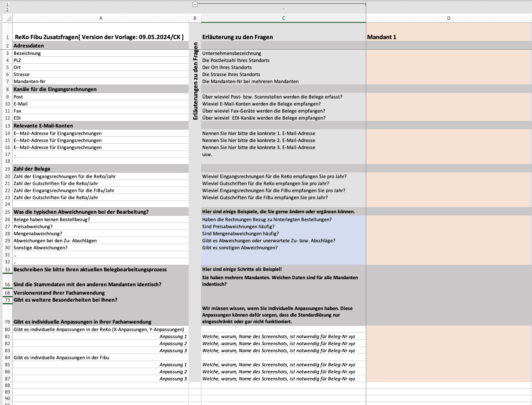Click outline level 1 button

pyautogui.click(x=7, y=4)
